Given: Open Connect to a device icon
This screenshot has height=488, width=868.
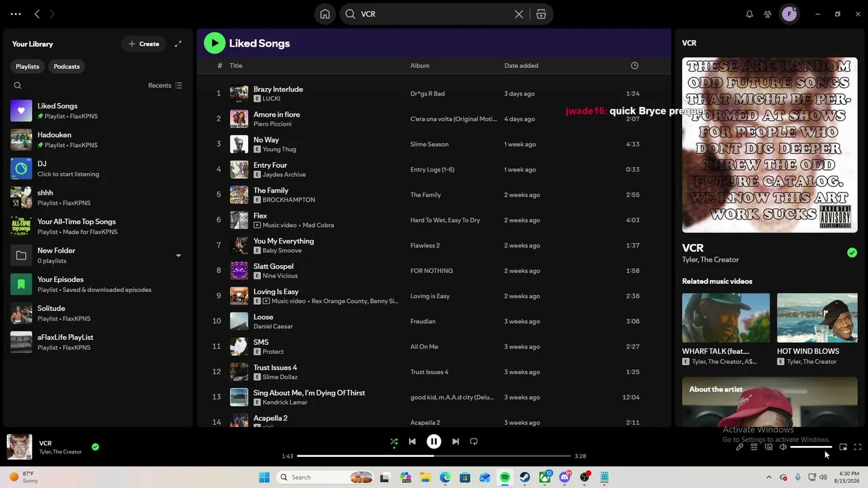Looking at the screenshot, I should coord(768,447).
